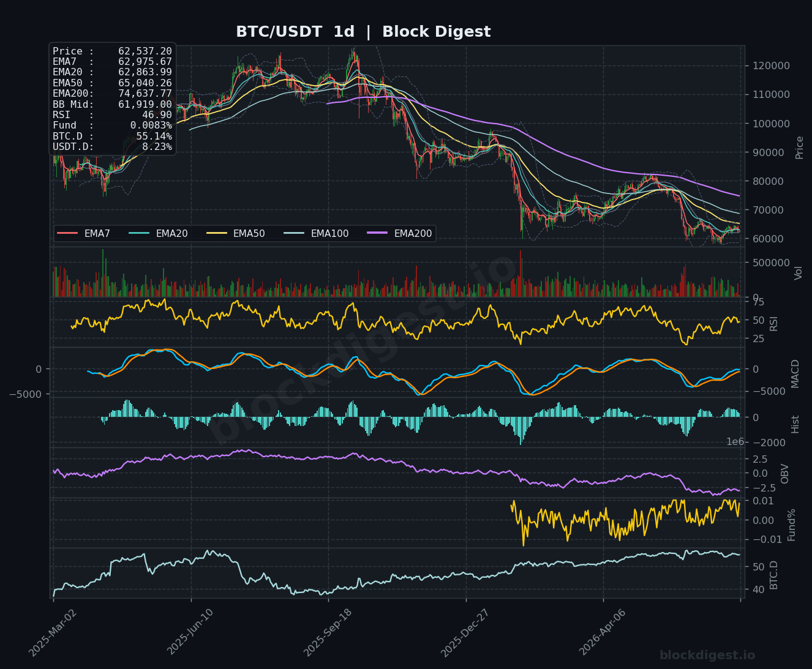The width and height of the screenshot is (812, 669).
Task: Click the 2026-Apr-06 date label
Action: point(603,633)
